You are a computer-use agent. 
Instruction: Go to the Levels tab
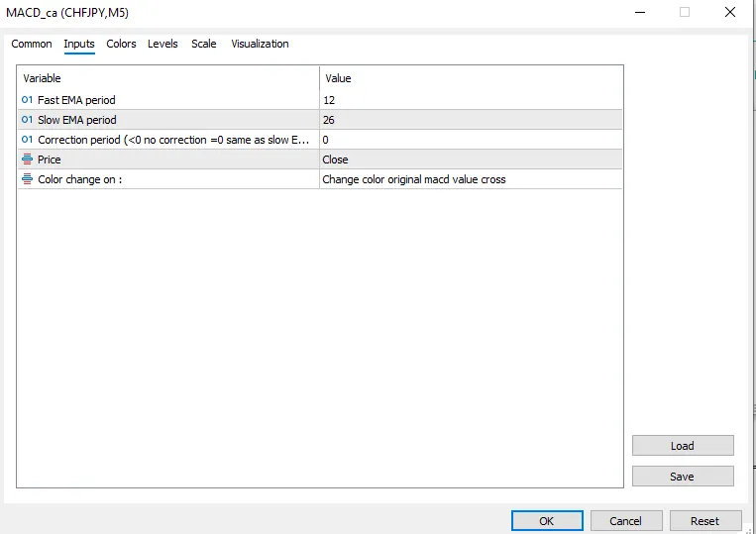click(x=162, y=44)
